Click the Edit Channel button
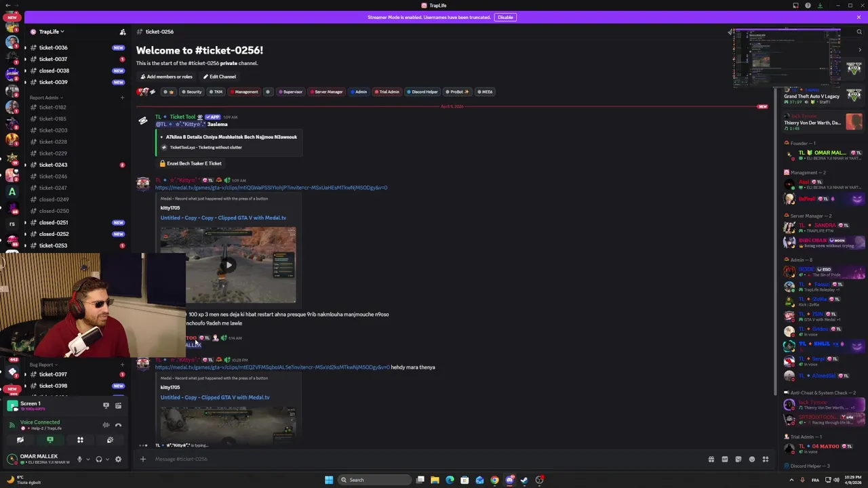Screen dimensions: 868x488 220,77
